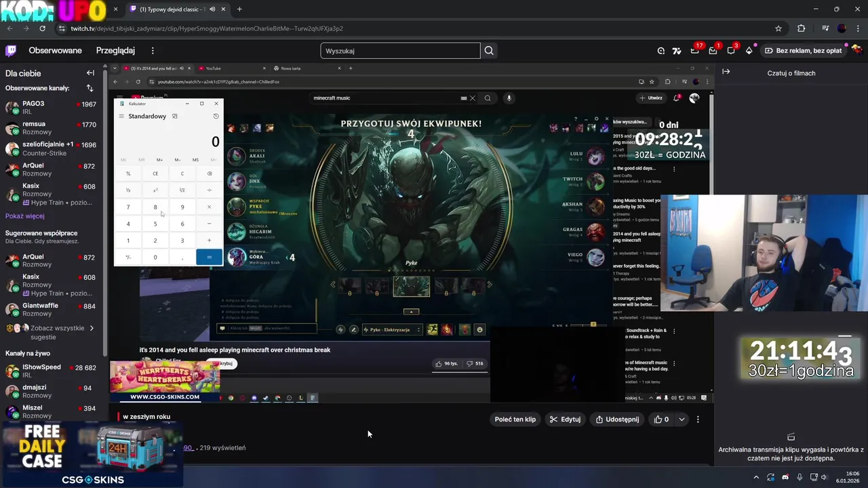
Task: Click the 7TV extension icon in Twitch header
Action: (677, 50)
